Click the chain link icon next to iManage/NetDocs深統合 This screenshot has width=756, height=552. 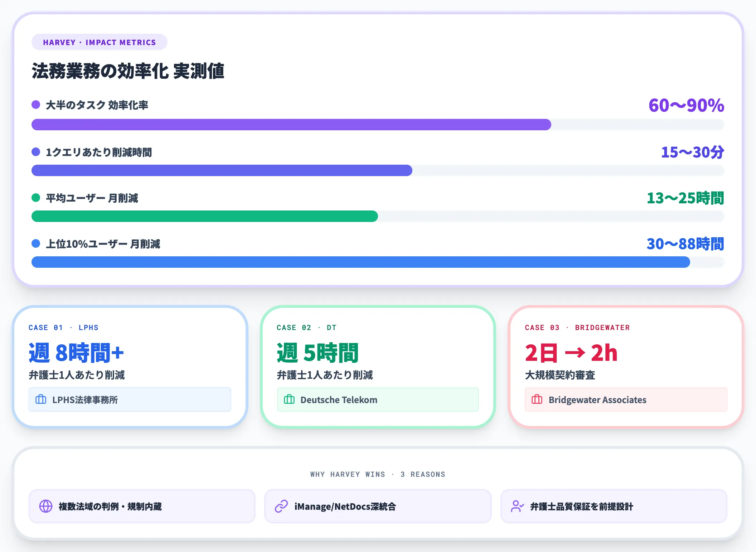[281, 506]
